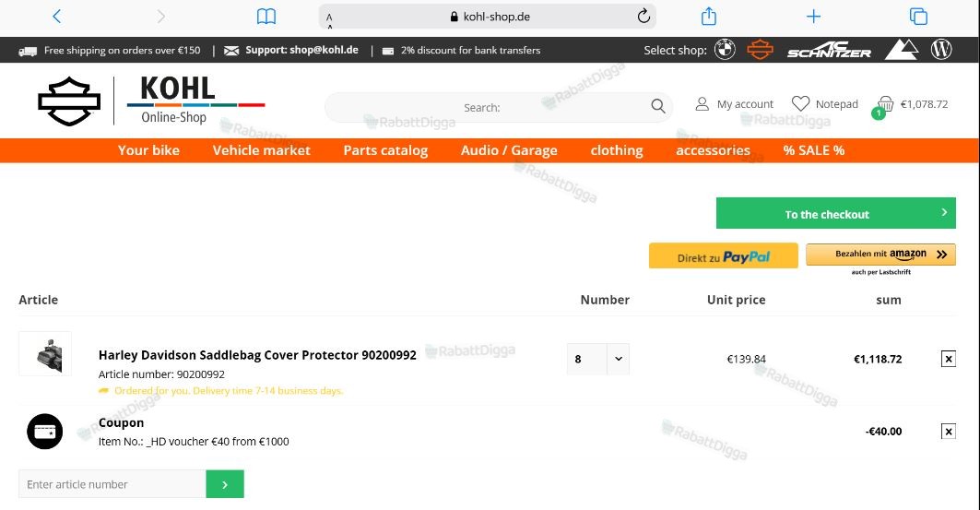Open the Audio / Garage menu

point(510,150)
